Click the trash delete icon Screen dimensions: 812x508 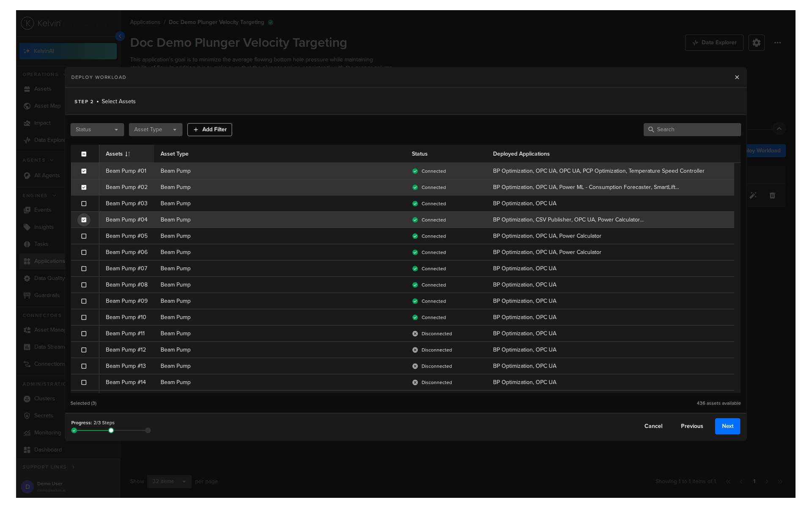[772, 196]
